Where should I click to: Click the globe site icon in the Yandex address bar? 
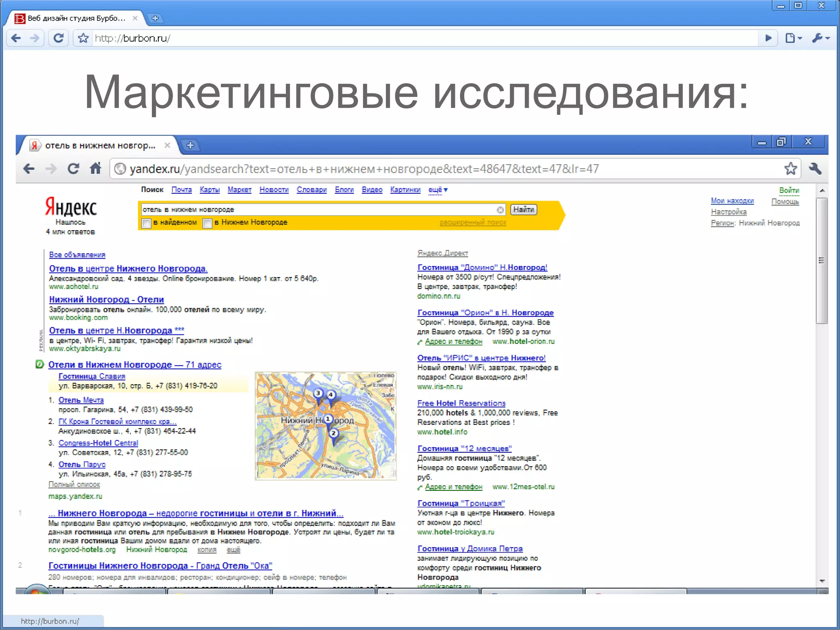120,169
